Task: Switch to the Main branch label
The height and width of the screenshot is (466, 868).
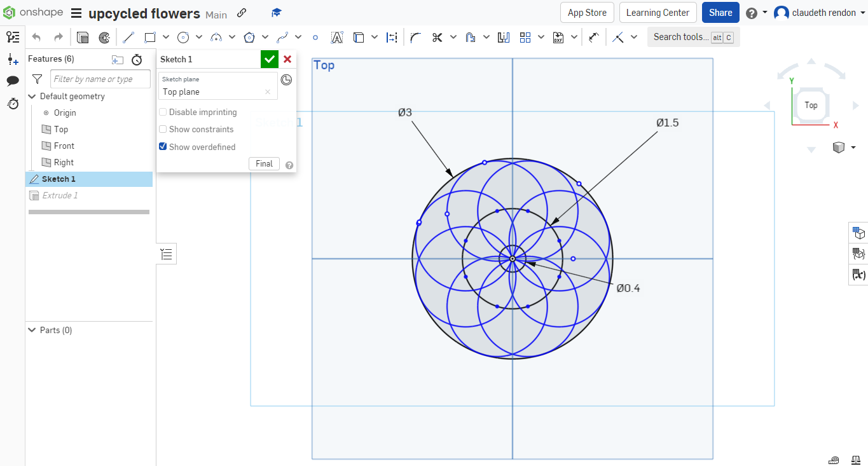Action: pos(216,14)
